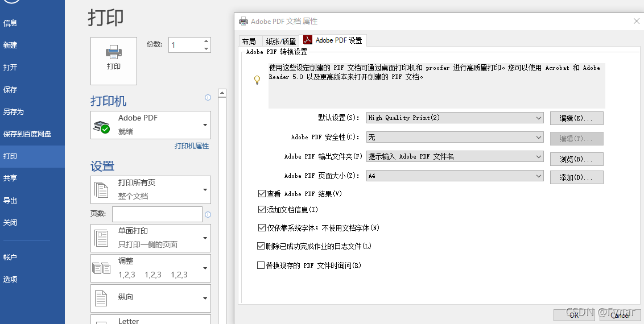Open the 默认设置 High Quality Print dropdown

[455, 118]
